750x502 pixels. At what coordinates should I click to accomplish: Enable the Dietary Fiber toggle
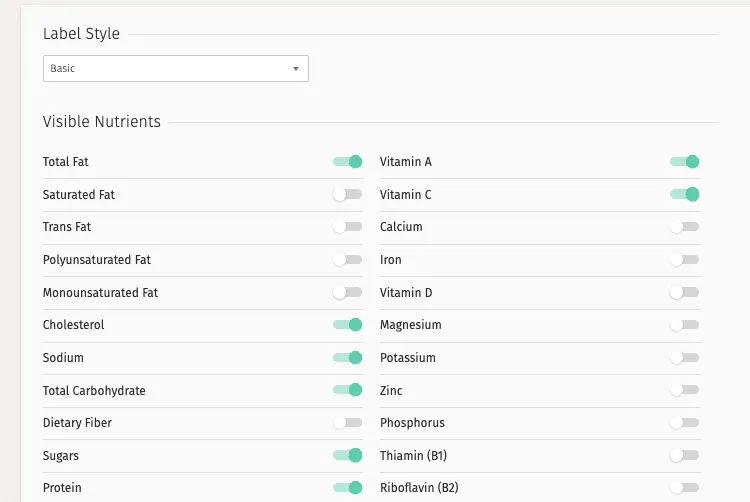click(x=348, y=423)
